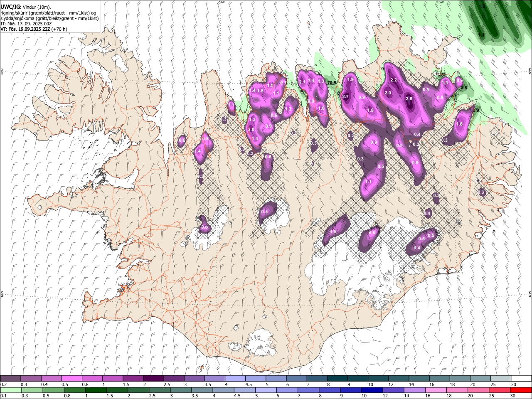Pick the upper legend swatch between 25 and 30
The image size is (532, 399).
501,379
